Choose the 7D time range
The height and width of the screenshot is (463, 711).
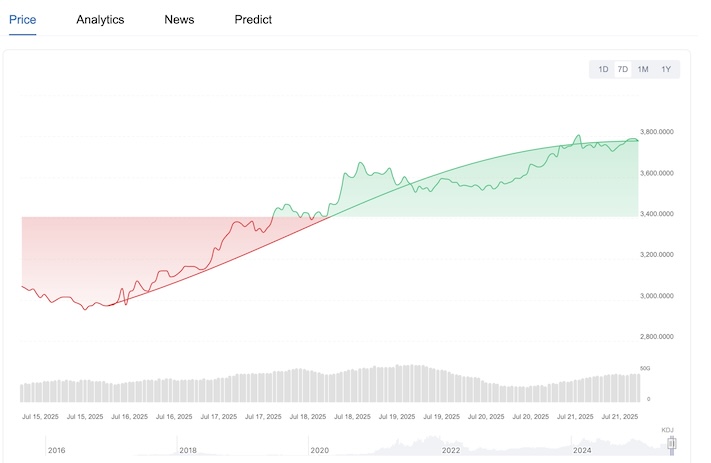623,69
